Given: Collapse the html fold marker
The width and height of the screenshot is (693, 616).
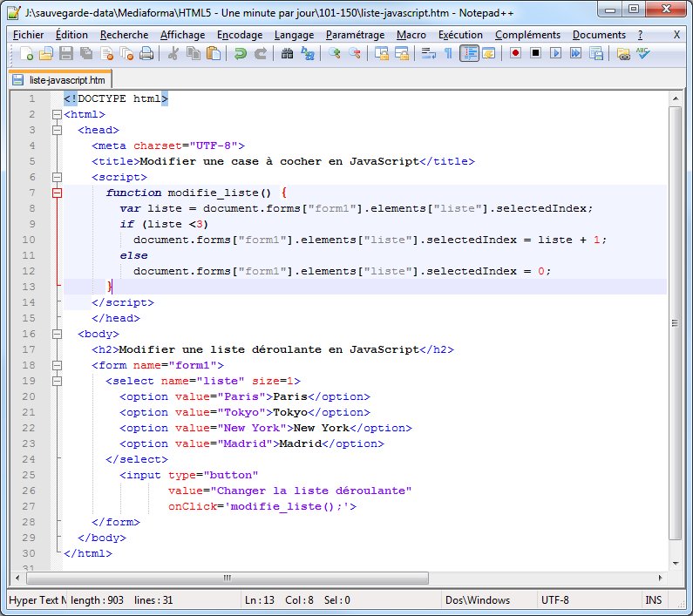Looking at the screenshot, I should [58, 114].
